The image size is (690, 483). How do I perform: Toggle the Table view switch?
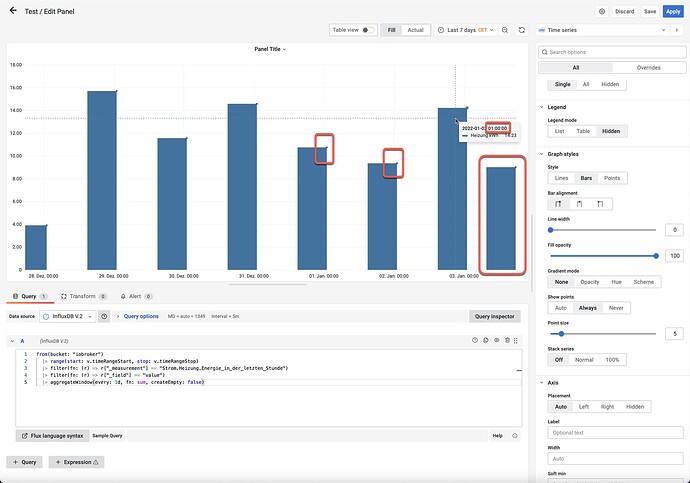[368, 30]
